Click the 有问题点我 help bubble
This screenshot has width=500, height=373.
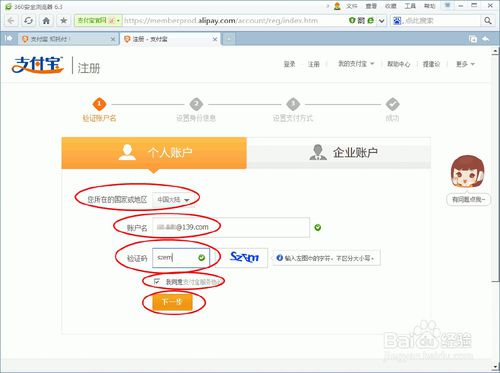(468, 200)
